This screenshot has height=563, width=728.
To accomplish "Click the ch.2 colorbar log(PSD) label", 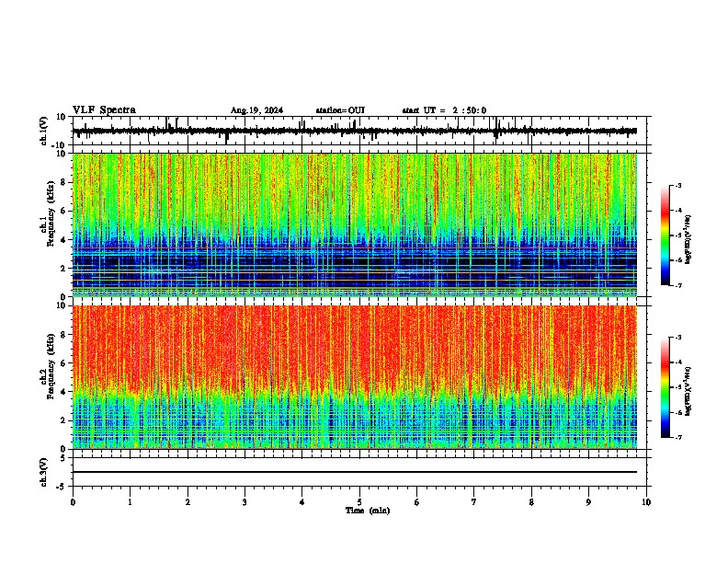I will (x=688, y=391).
